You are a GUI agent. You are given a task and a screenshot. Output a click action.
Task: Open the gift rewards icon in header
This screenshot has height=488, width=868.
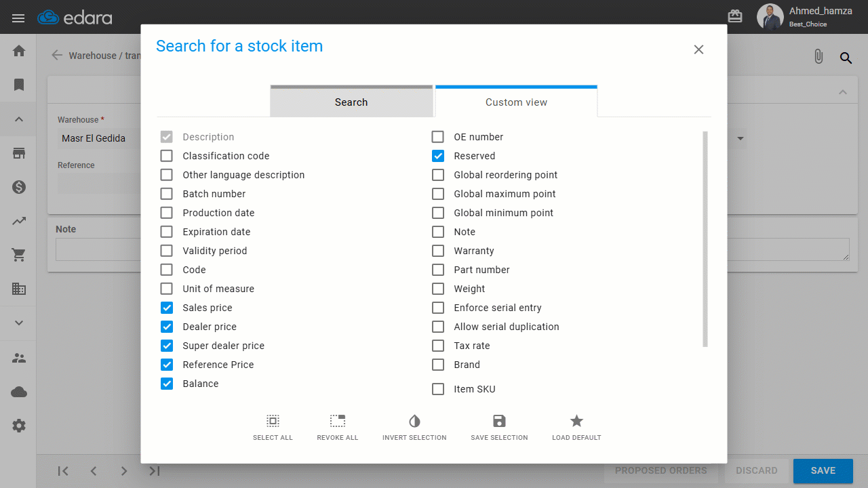[x=734, y=16]
